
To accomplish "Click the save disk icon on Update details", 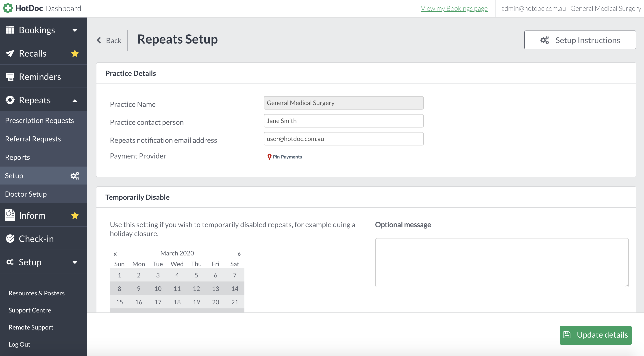I will click(x=567, y=335).
